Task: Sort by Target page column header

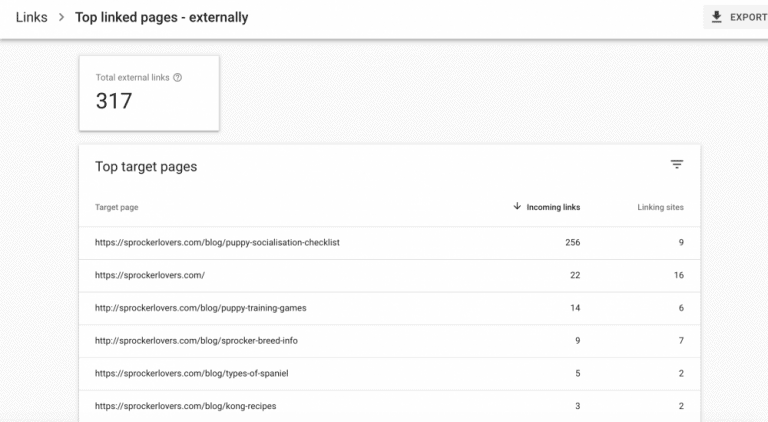Action: 117,207
